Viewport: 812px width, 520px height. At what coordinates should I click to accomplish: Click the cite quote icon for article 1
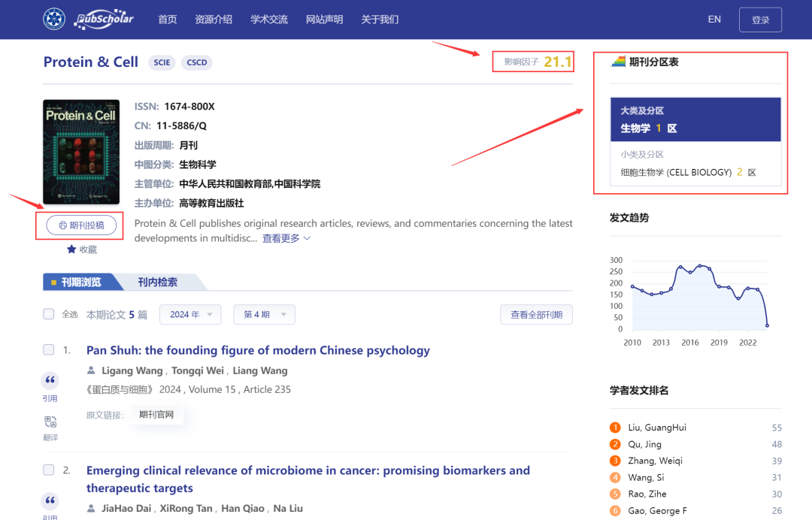[x=50, y=380]
